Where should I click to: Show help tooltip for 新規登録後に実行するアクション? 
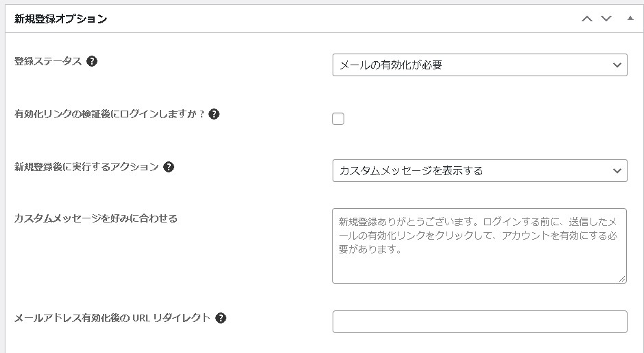(169, 167)
